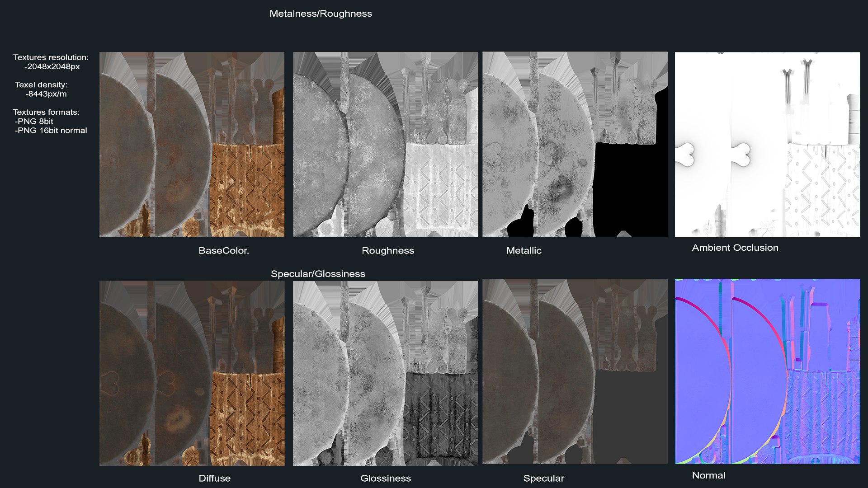Select the Diffuse texture thumbnail
This screenshot has height=488, width=868.
(192, 373)
